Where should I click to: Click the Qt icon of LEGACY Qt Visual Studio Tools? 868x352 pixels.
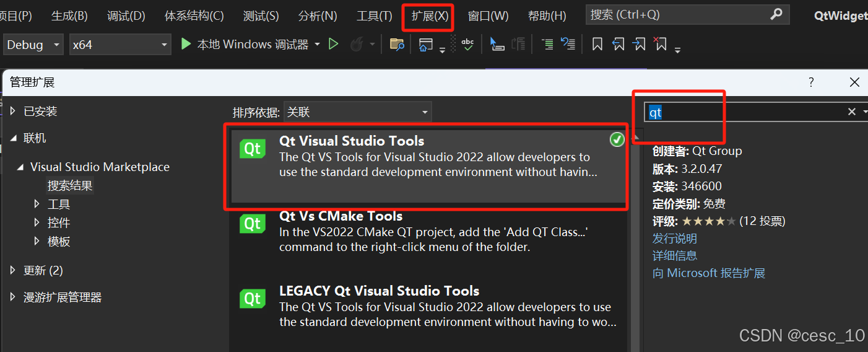pos(252,299)
